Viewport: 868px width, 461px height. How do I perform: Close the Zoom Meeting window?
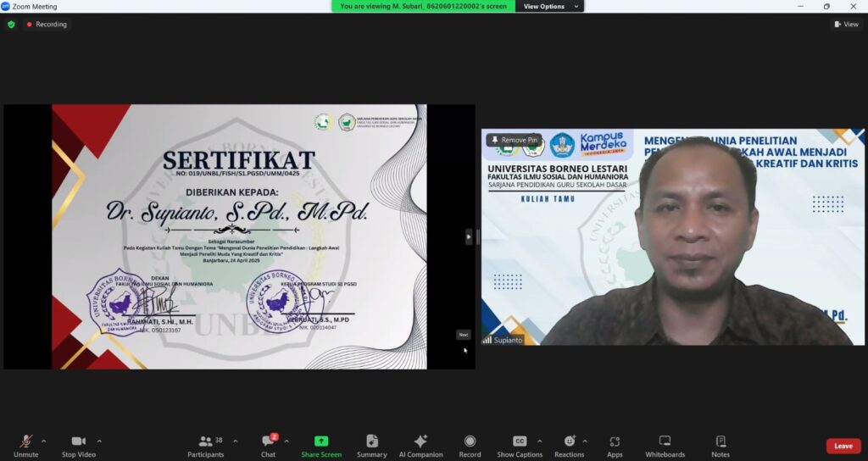[x=853, y=6]
